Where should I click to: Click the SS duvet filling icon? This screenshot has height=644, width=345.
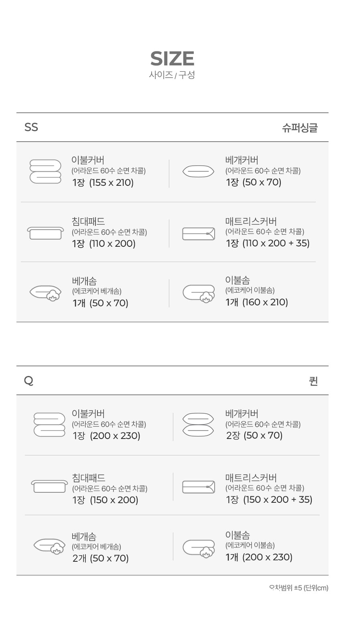[x=199, y=293]
